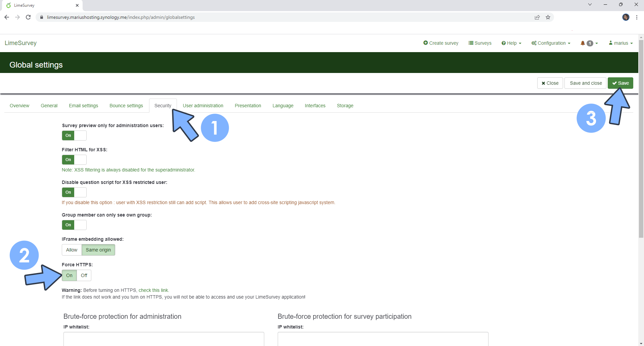
Task: Click the scrollbar down arrow
Action: [x=641, y=343]
